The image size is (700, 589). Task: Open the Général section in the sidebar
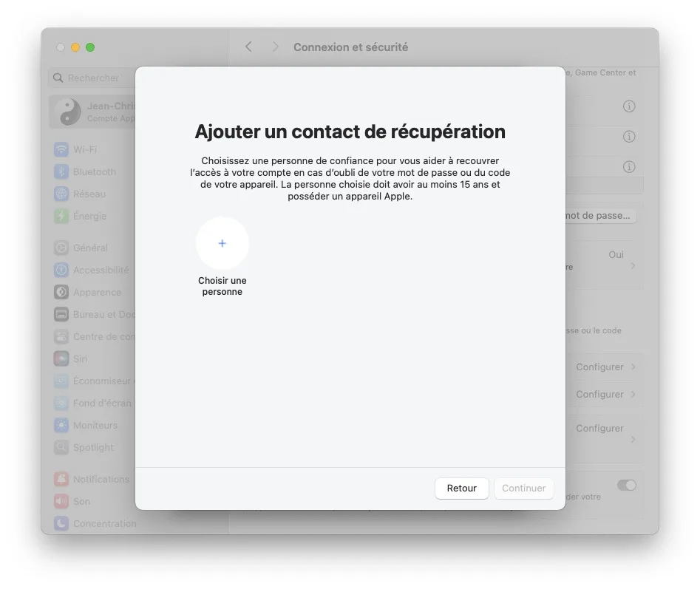61,248
